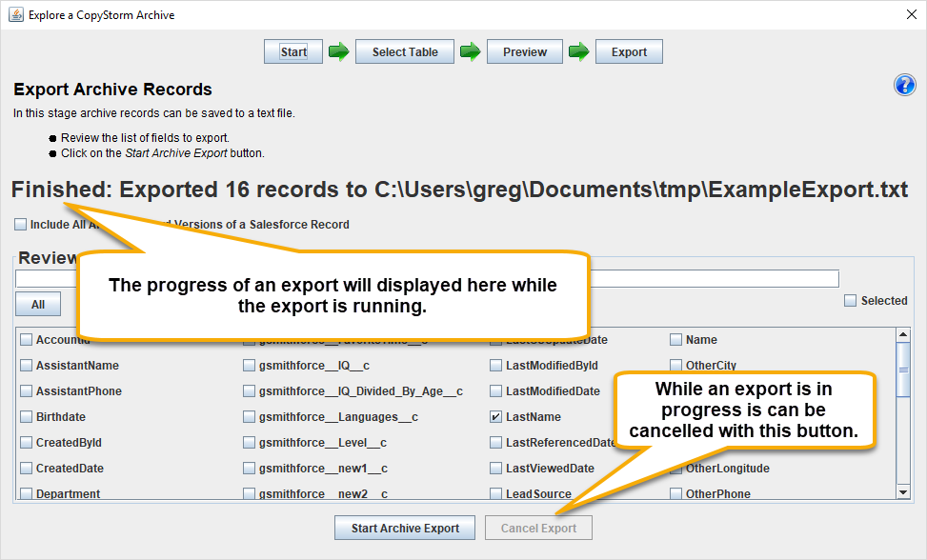This screenshot has height=560, width=927.
Task: Check the LeadSource field
Action: click(x=496, y=494)
